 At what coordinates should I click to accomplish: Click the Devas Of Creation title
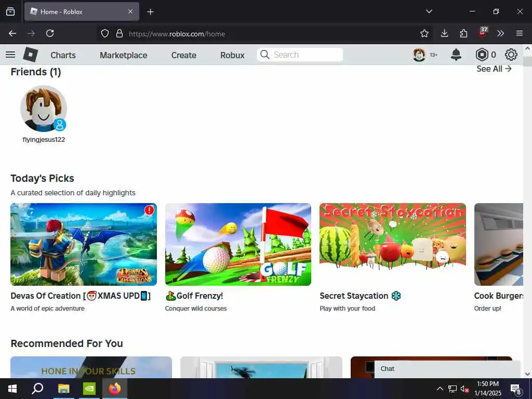(x=81, y=296)
